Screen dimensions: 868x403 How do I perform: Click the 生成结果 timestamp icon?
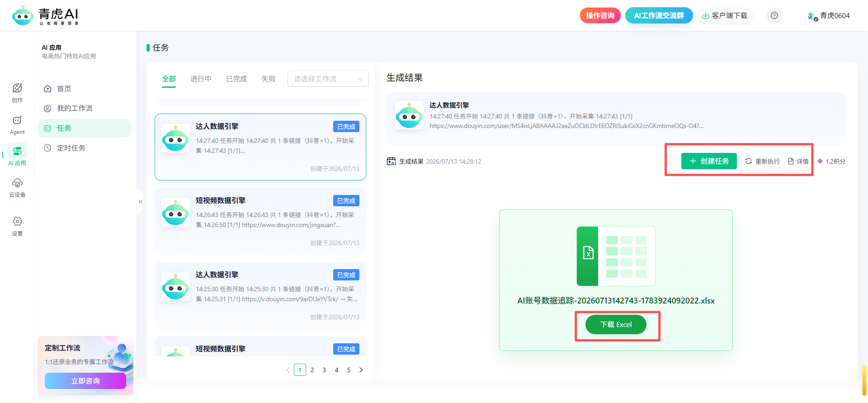[x=392, y=161]
